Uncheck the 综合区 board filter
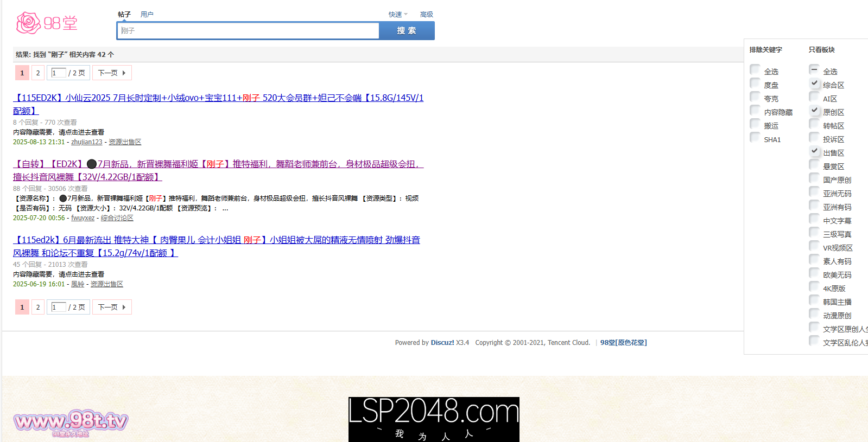868x442 pixels. [x=814, y=83]
